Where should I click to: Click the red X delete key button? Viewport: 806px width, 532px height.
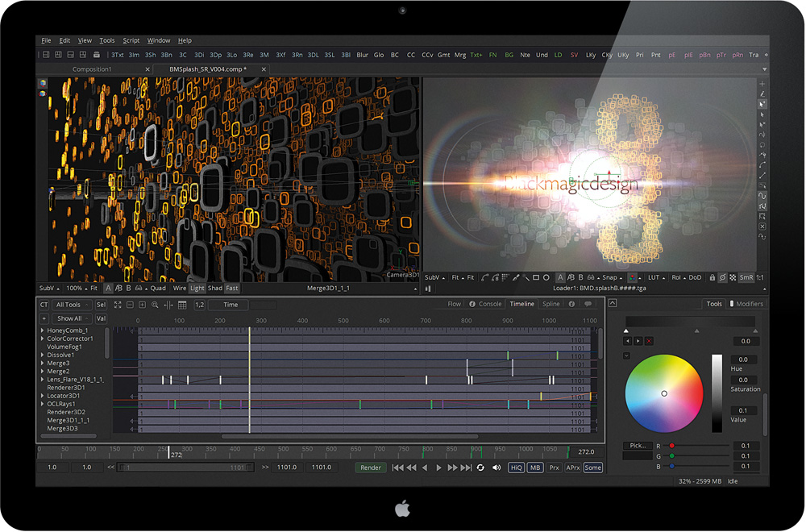[649, 341]
